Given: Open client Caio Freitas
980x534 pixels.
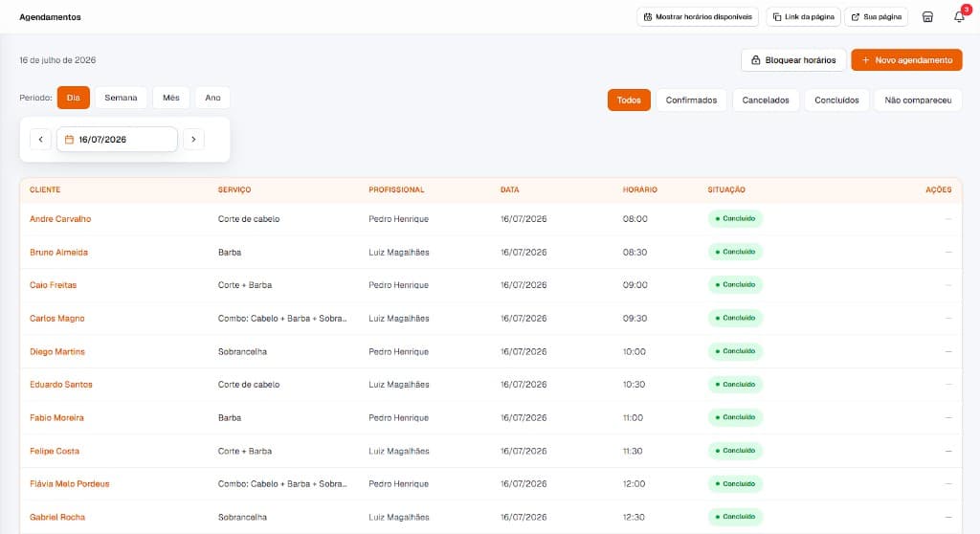Looking at the screenshot, I should point(54,285).
